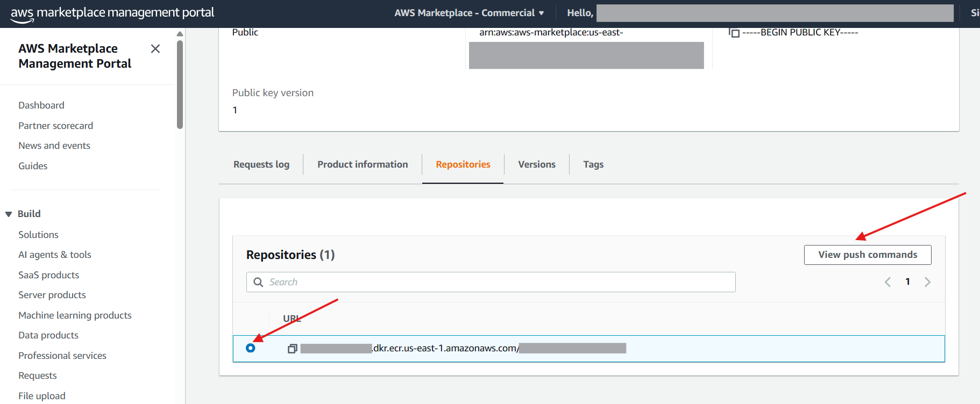Select the repository radio button
980x404 pixels.
click(251, 348)
